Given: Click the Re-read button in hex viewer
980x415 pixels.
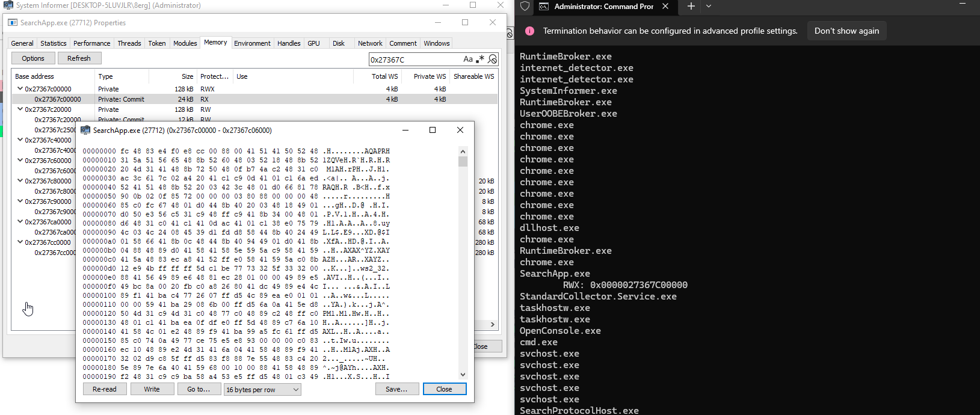Looking at the screenshot, I should point(105,389).
